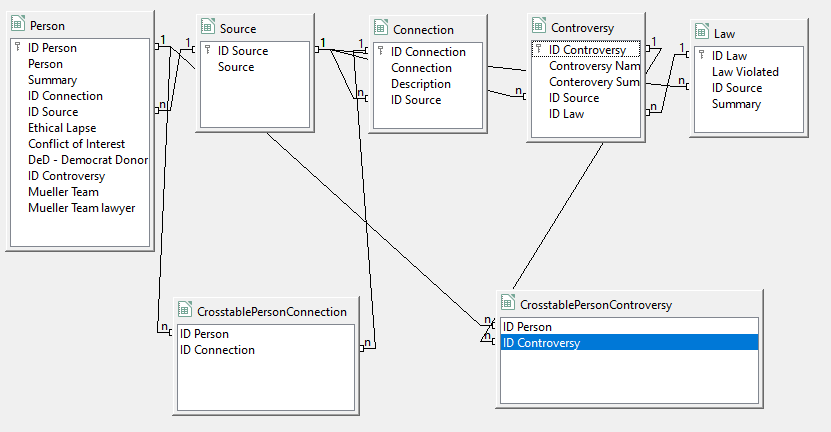
Task: Click the Law table icon
Action: coord(702,32)
